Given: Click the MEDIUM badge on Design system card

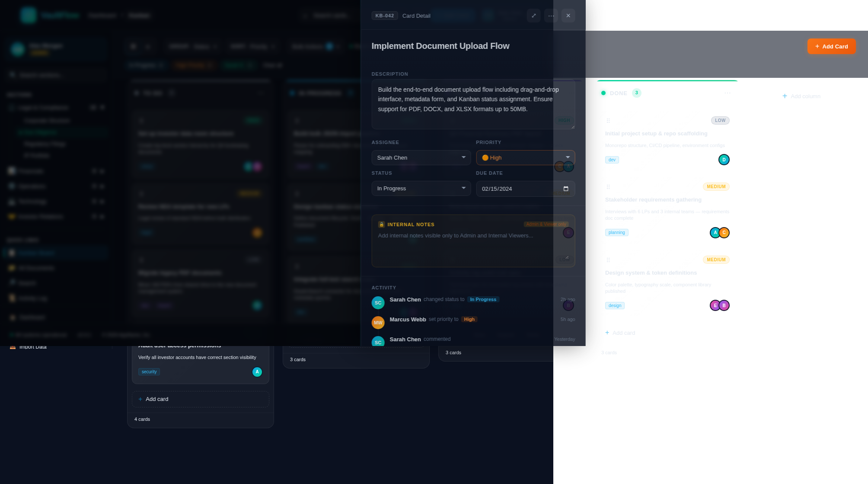Looking at the screenshot, I should 716,260.
